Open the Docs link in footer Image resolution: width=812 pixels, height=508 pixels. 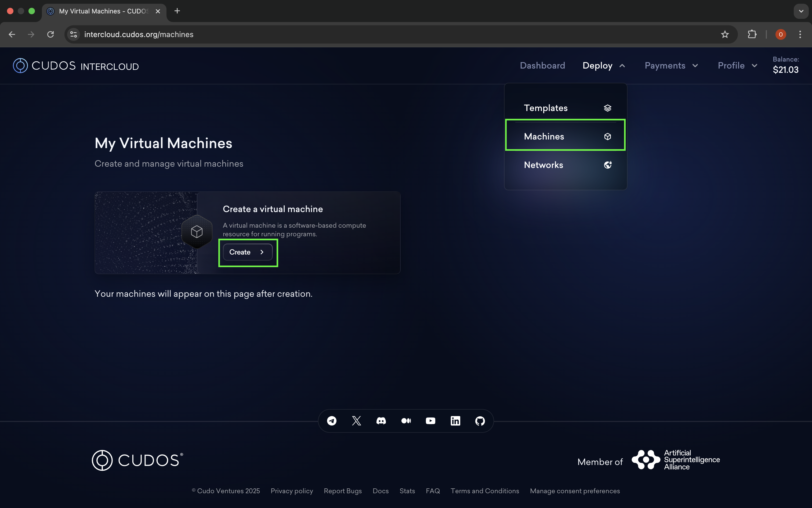pyautogui.click(x=380, y=491)
